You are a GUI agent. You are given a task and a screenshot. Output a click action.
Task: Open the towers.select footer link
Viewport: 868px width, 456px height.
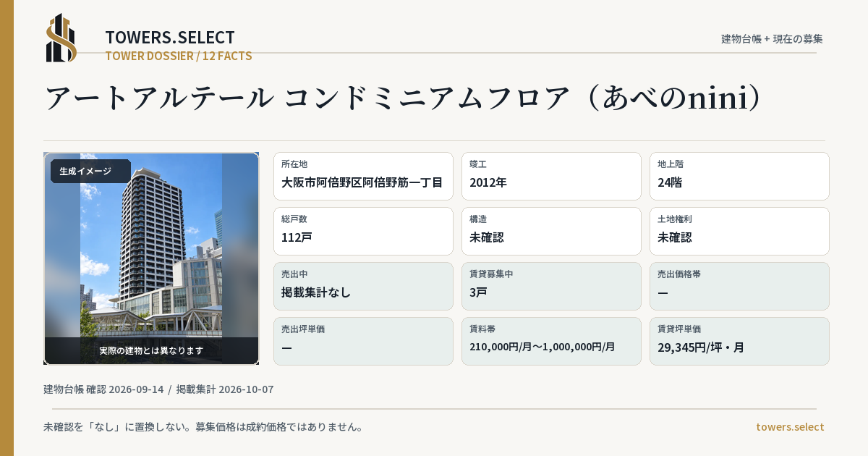tap(790, 427)
